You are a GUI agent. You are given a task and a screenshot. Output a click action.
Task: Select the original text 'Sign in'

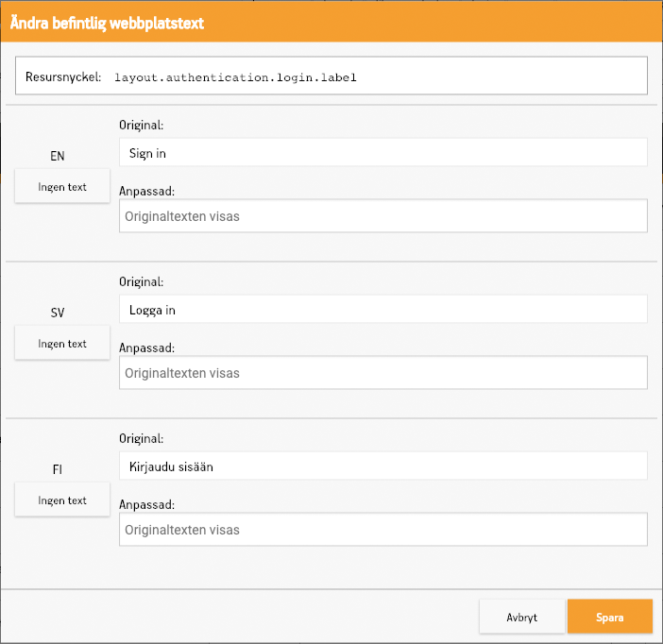pyautogui.click(x=147, y=154)
